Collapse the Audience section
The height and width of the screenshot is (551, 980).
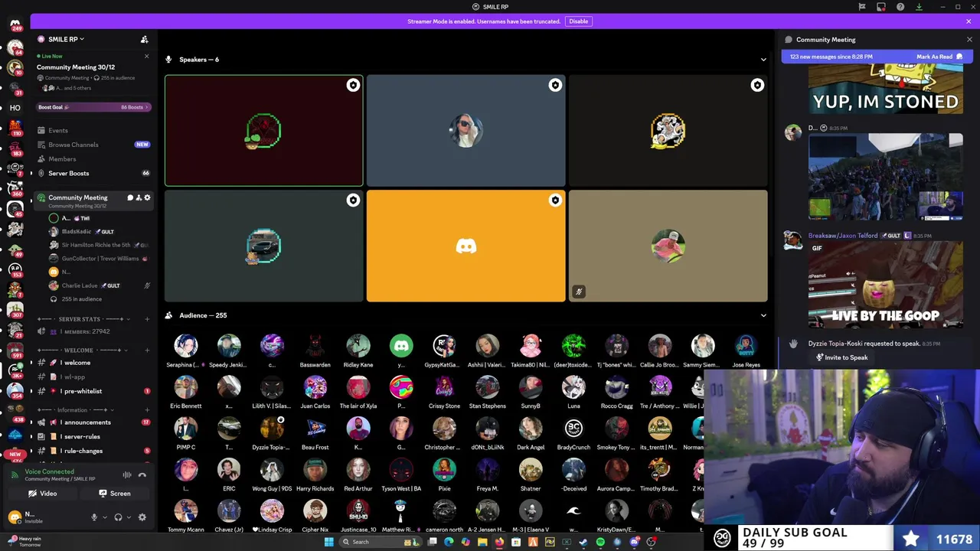[x=763, y=315]
